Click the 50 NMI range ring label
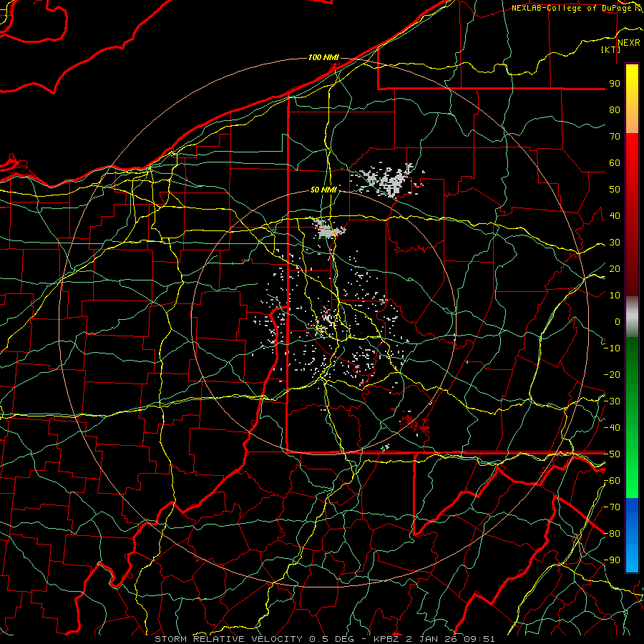 point(323,190)
